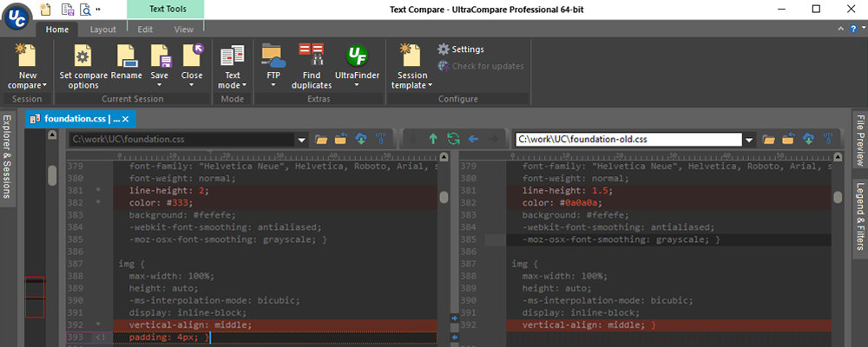Click the green previous difference arrow
868x347 pixels.
pyautogui.click(x=433, y=139)
